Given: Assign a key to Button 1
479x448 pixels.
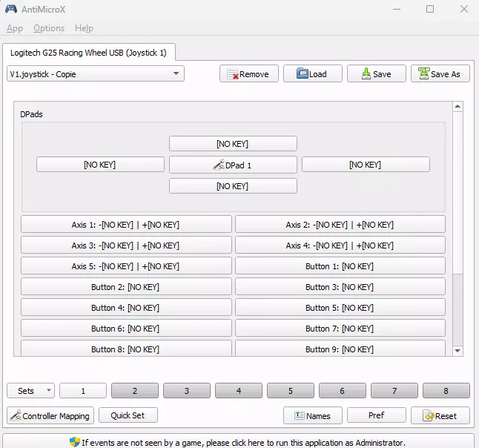Looking at the screenshot, I should point(340,266).
